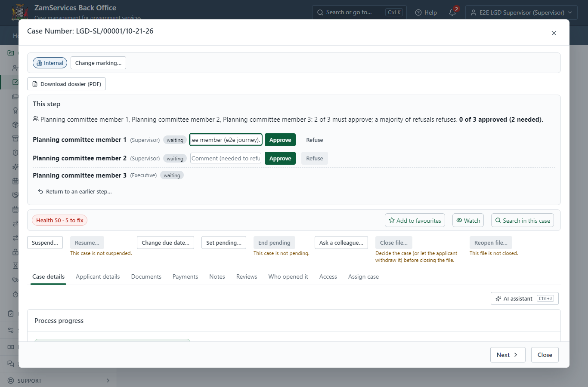The width and height of the screenshot is (588, 387).
Task: Click Set pending
Action: click(x=224, y=243)
